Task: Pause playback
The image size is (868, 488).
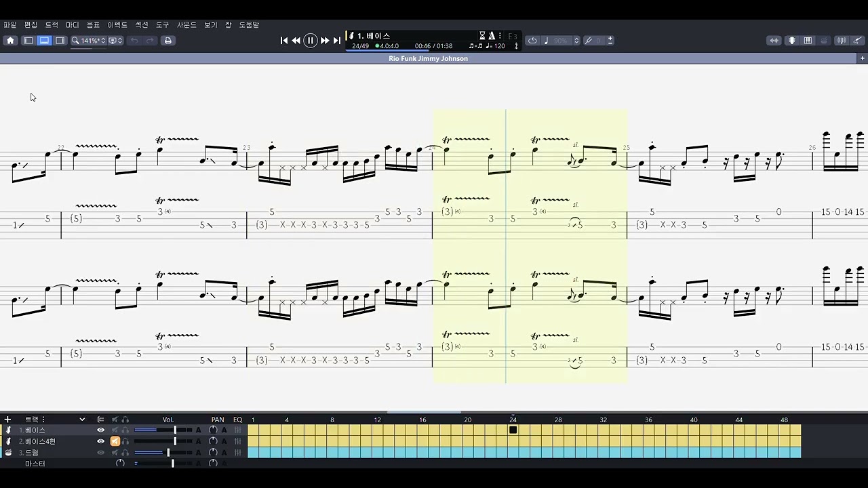Action: [310, 41]
